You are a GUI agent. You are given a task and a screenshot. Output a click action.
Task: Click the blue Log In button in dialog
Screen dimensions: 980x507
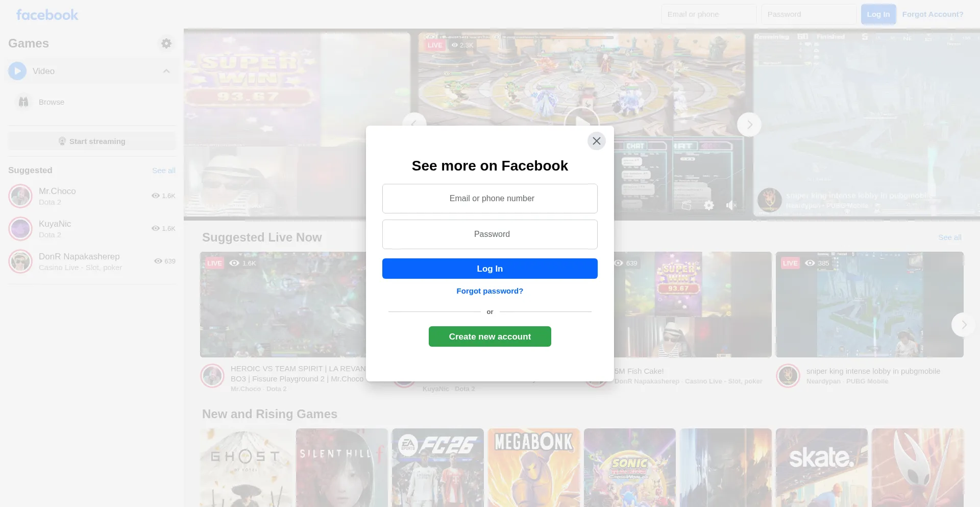pos(489,269)
